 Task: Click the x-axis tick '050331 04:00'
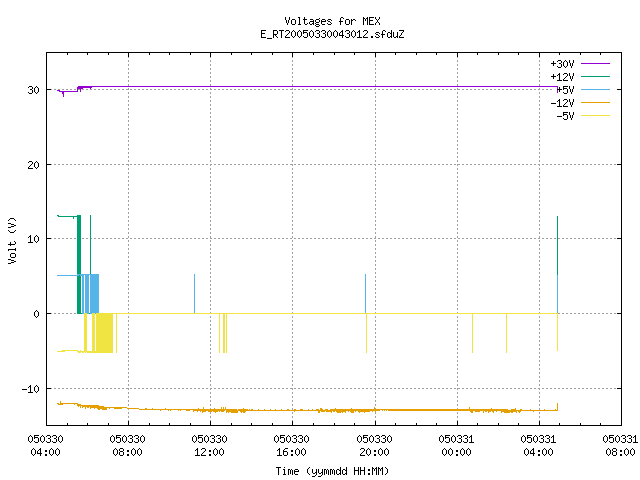(x=538, y=446)
